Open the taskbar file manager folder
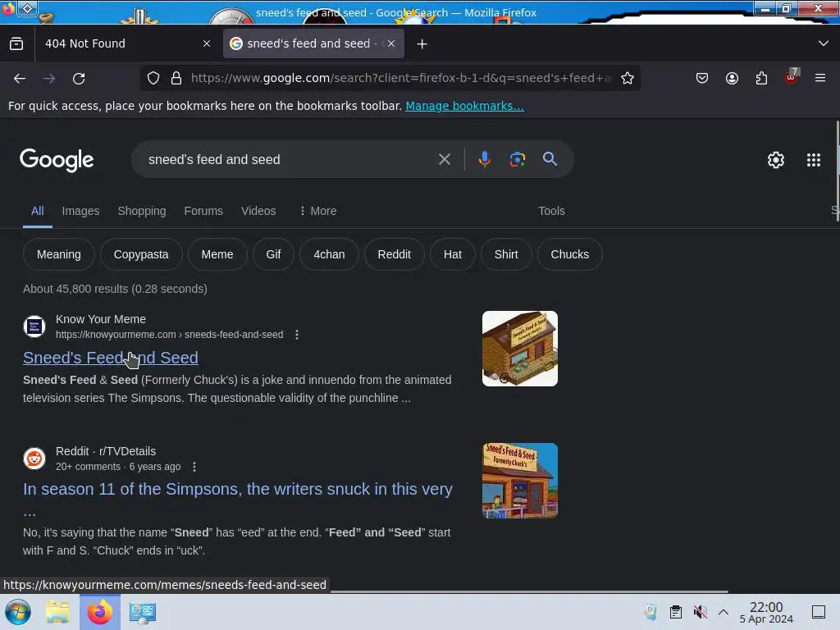840x630 pixels. [57, 612]
